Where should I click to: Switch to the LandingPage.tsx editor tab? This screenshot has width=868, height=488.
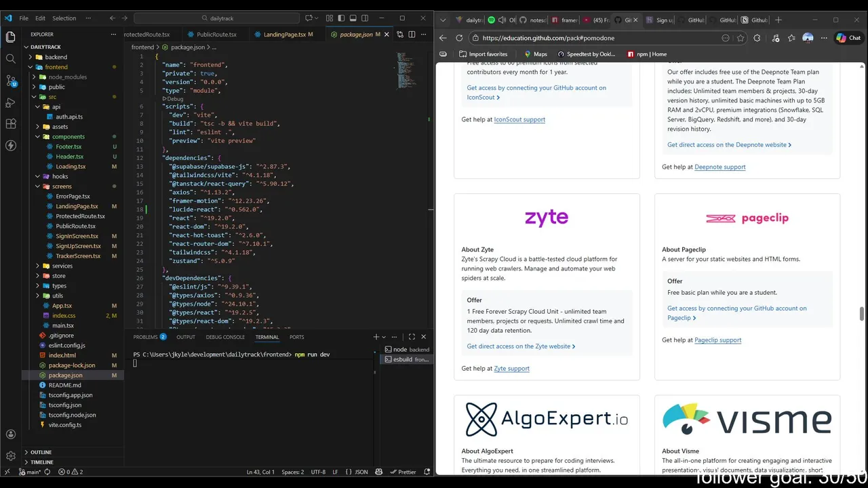[288, 34]
